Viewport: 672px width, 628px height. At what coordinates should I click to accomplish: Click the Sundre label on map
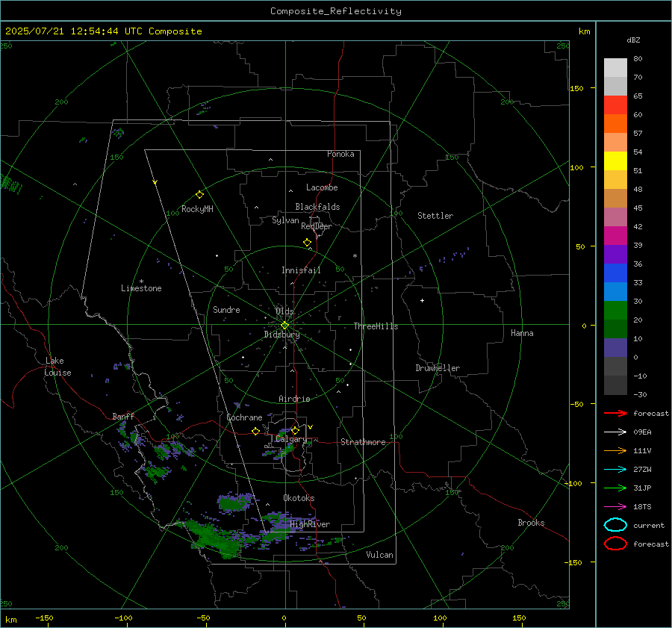[x=226, y=309]
